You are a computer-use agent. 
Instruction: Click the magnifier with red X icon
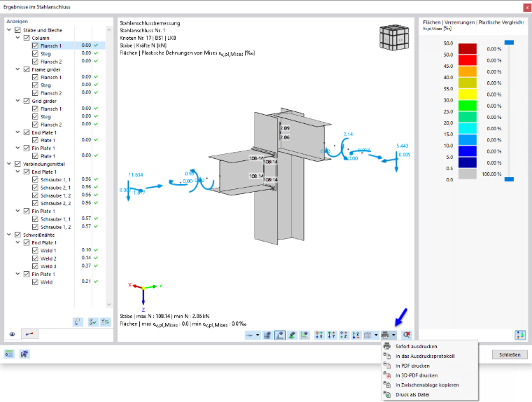coord(407,335)
